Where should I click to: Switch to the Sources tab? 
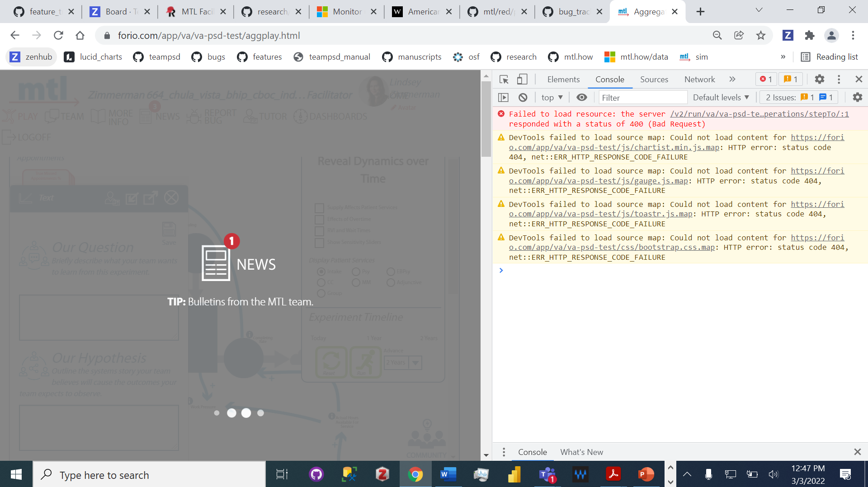click(x=654, y=79)
